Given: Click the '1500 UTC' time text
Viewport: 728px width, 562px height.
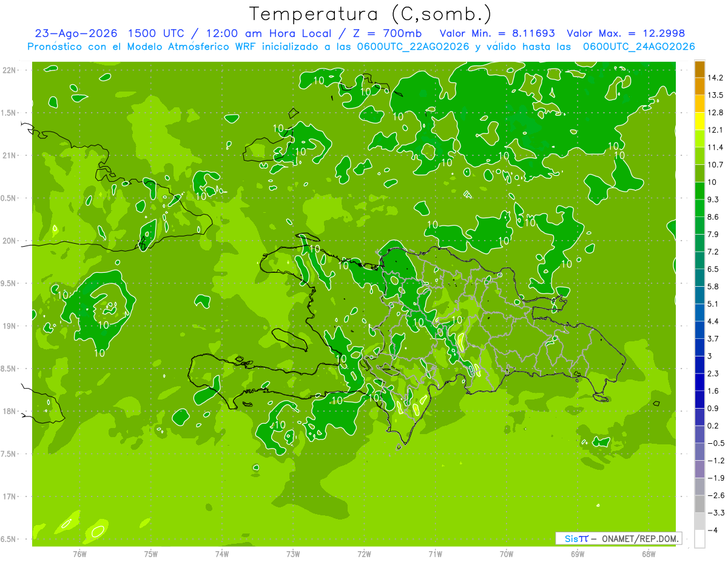Looking at the screenshot, I should (157, 33).
